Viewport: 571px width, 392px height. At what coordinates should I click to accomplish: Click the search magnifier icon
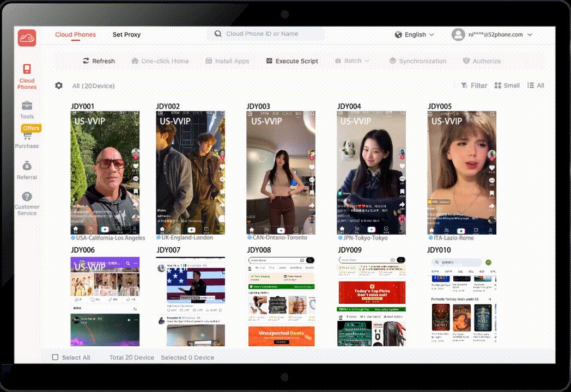(218, 34)
